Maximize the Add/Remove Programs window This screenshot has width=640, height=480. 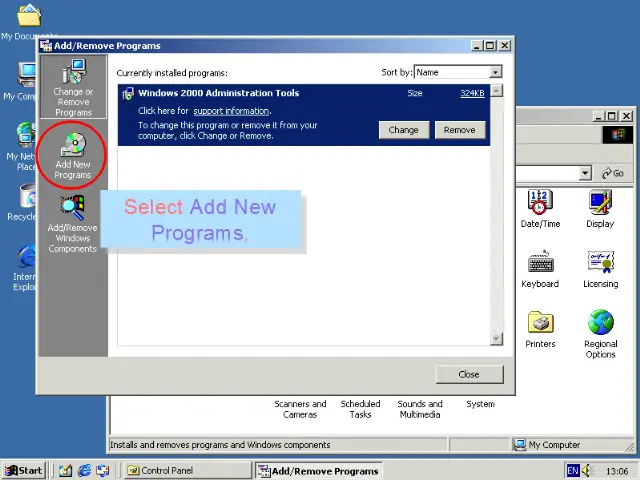490,46
